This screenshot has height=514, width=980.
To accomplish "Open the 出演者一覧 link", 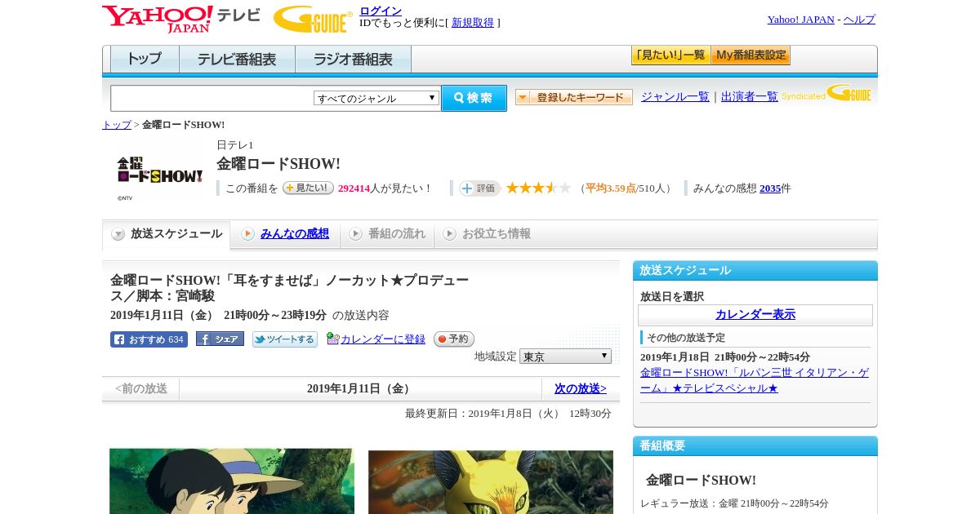I will tap(750, 97).
